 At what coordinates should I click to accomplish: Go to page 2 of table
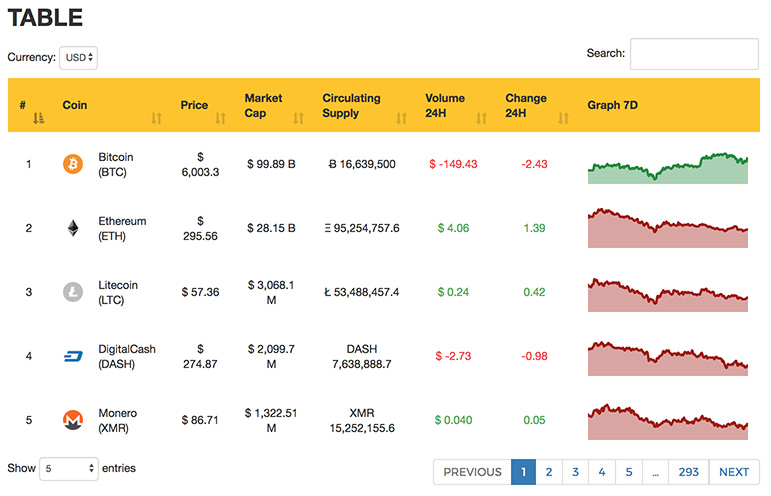click(549, 472)
